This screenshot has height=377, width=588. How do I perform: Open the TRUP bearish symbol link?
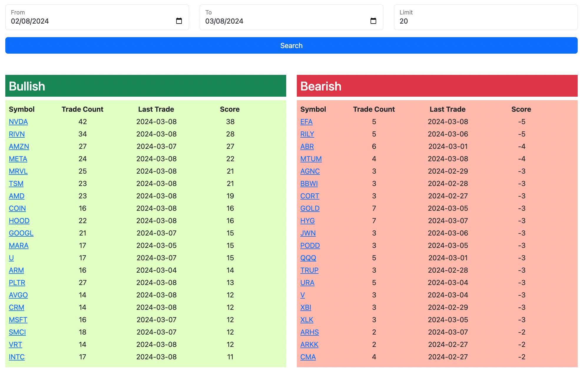(309, 270)
